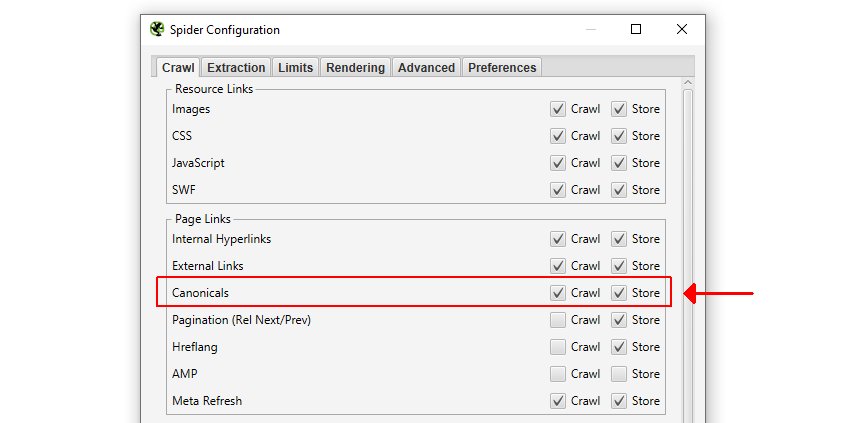850x423 pixels.
Task: Disable the JavaScript Crawl checkbox
Action: [x=558, y=163]
